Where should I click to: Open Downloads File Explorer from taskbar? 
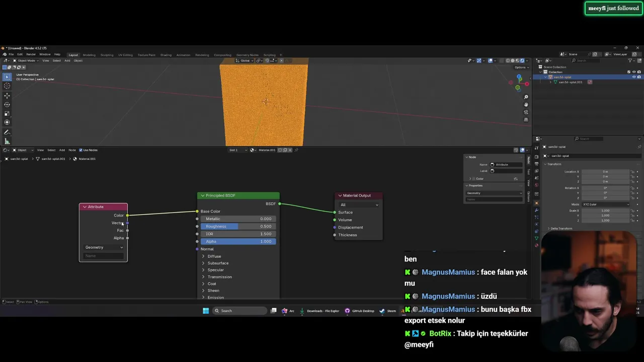pyautogui.click(x=319, y=311)
